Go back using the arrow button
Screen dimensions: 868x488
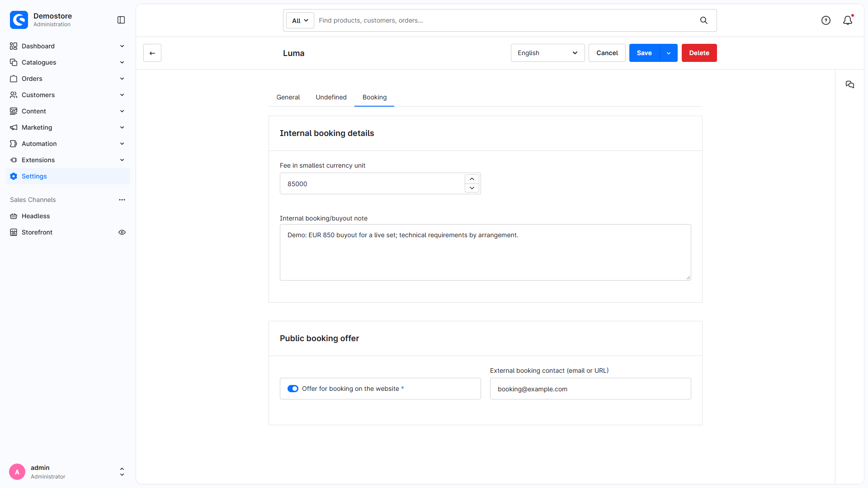point(152,53)
